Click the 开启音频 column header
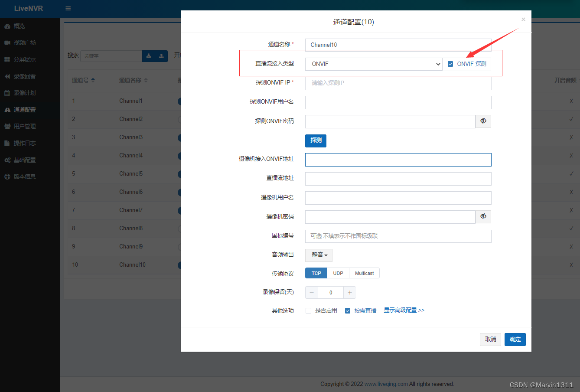 [565, 80]
